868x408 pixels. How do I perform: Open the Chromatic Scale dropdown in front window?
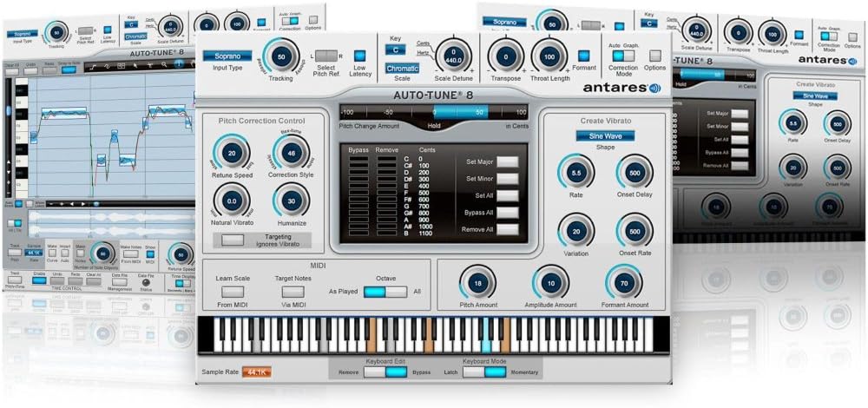(403, 69)
